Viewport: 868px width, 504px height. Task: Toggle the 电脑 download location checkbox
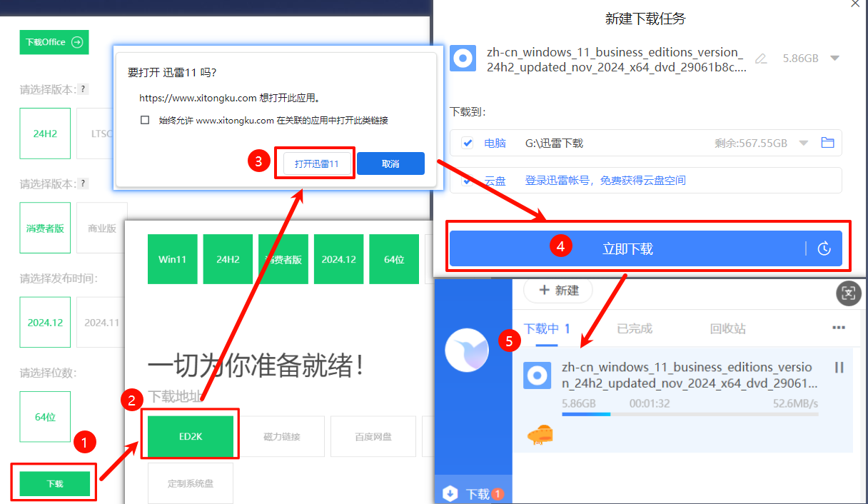(468, 143)
